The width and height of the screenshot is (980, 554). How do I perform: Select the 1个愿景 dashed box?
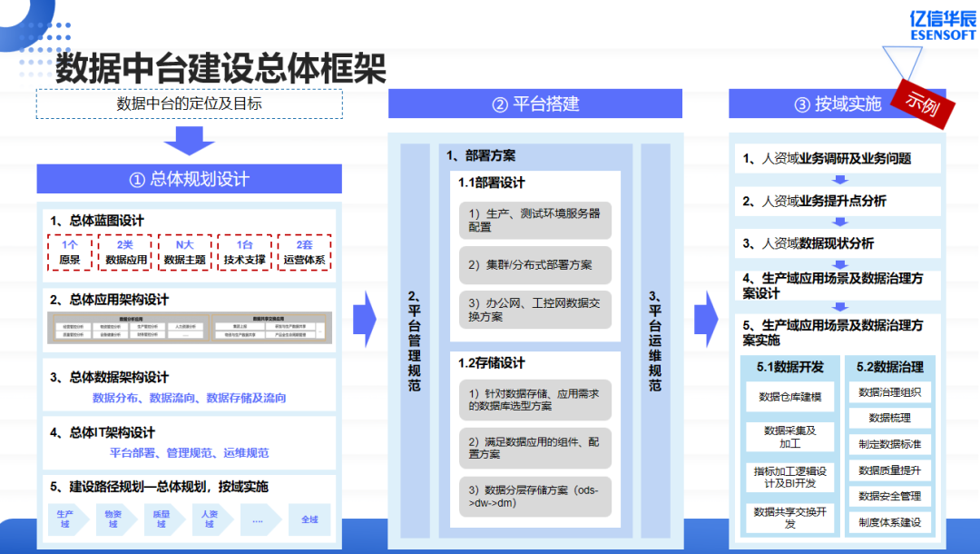pyautogui.click(x=69, y=252)
